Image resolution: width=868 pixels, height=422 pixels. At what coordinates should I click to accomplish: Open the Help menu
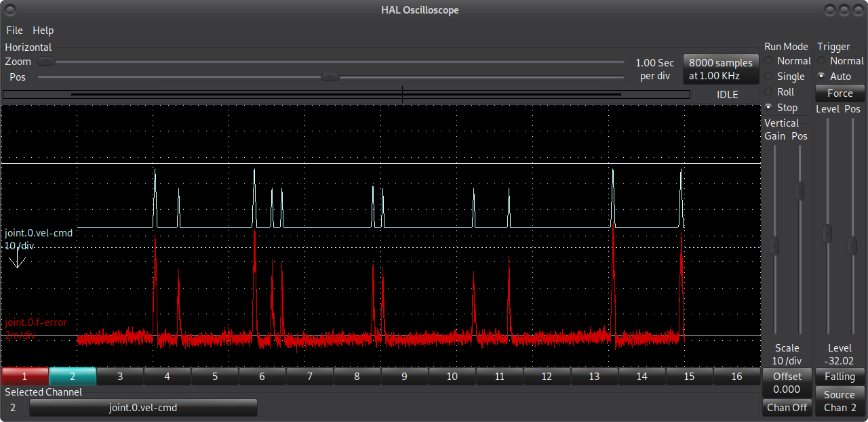point(43,30)
